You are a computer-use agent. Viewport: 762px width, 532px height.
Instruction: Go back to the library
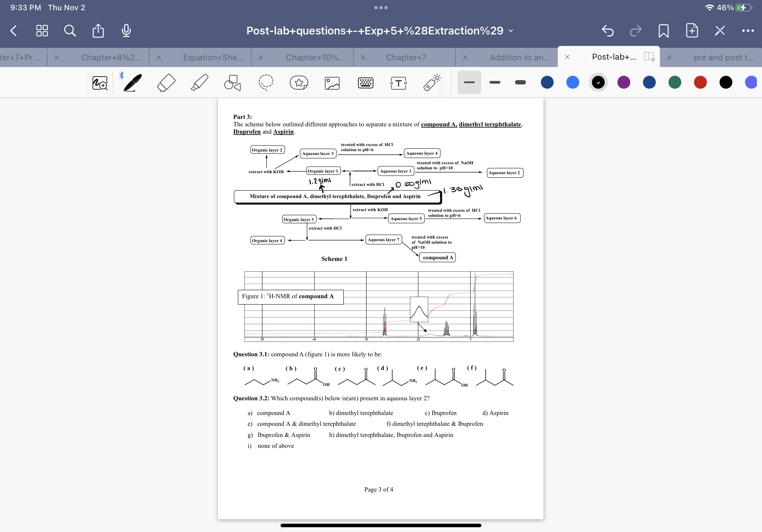click(14, 31)
